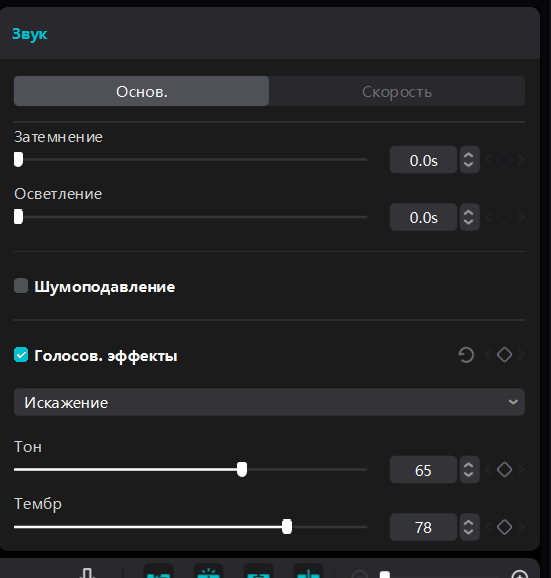This screenshot has height=578, width=551.
Task: Reset the Голосов. эффекты settings
Action: [x=466, y=355]
